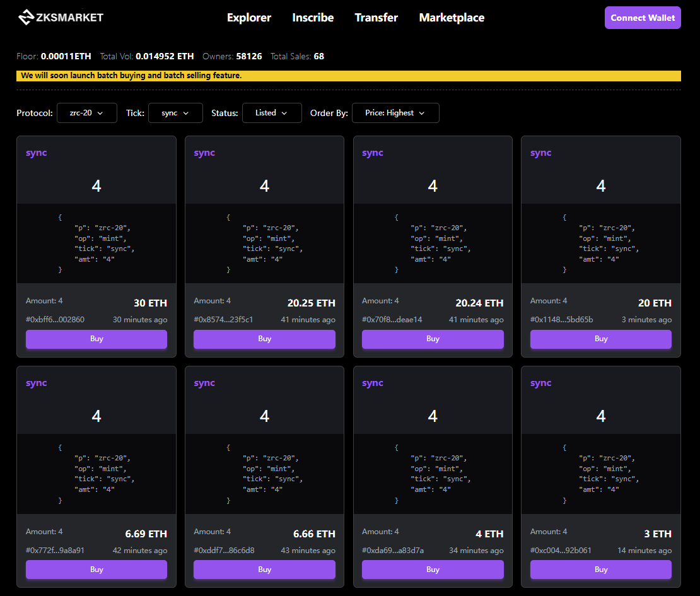700x596 pixels.
Task: Click the Total Vol 0.014952 ETH value
Action: coord(165,56)
